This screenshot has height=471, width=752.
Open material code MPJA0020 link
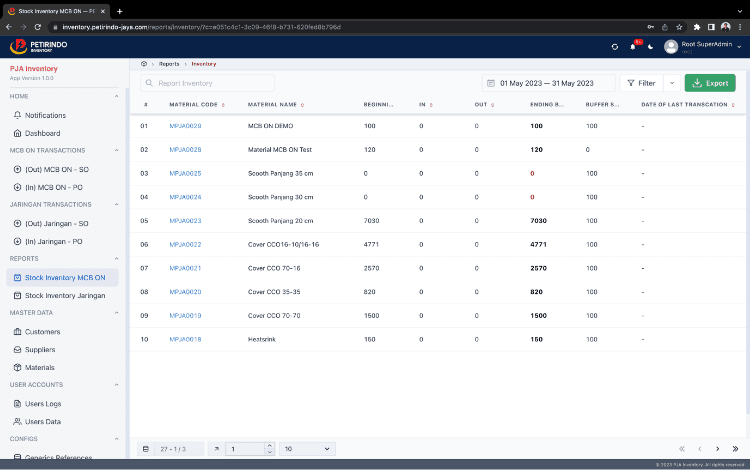[x=185, y=292]
